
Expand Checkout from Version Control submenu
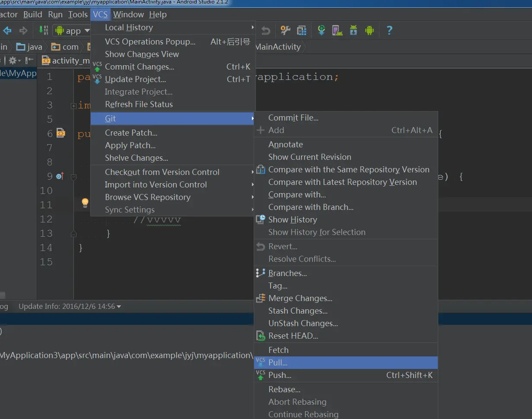(173, 172)
